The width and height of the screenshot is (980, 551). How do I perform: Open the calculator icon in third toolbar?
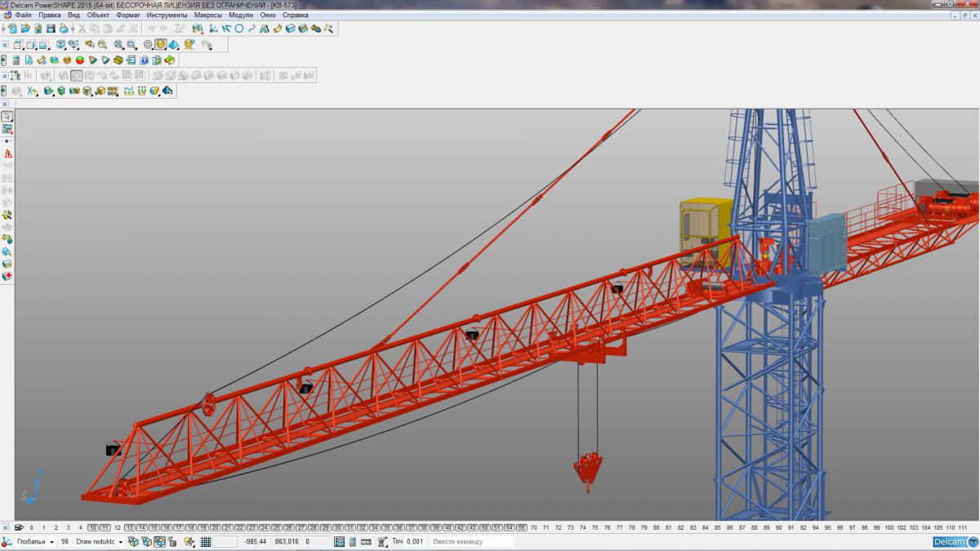click(16, 60)
